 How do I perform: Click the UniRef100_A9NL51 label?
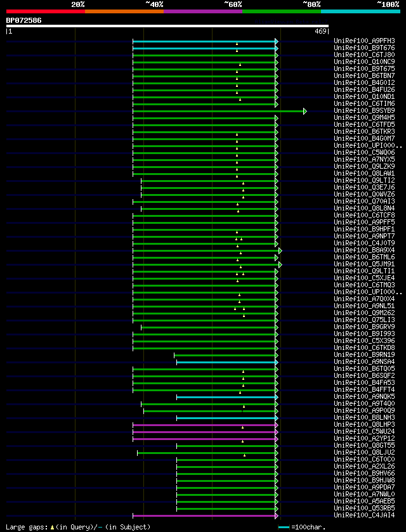click(364, 306)
